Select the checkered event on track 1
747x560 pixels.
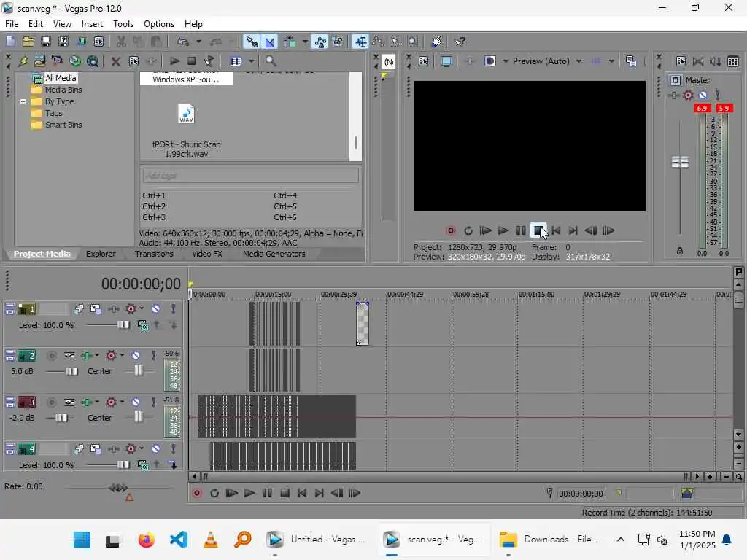[x=363, y=323]
